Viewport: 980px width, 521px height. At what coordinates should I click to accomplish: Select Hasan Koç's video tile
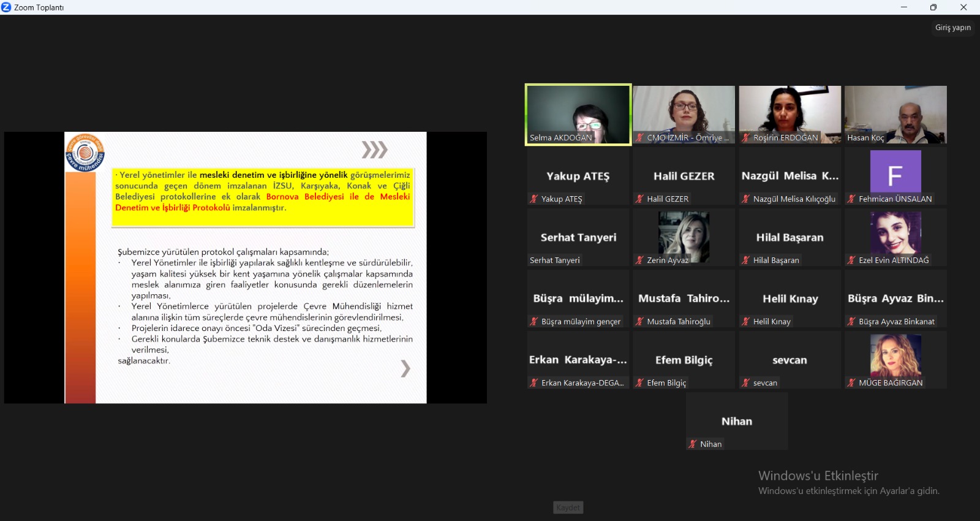pos(895,114)
